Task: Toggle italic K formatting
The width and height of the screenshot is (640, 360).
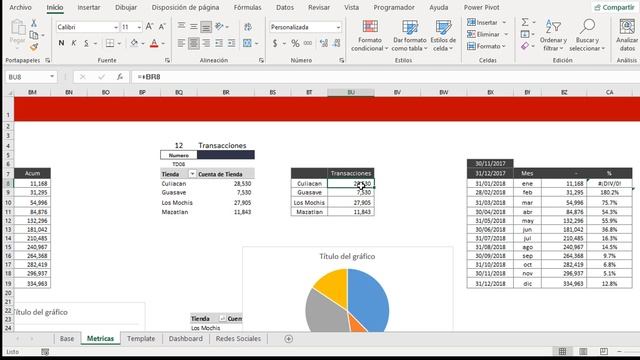Action: click(x=73, y=43)
